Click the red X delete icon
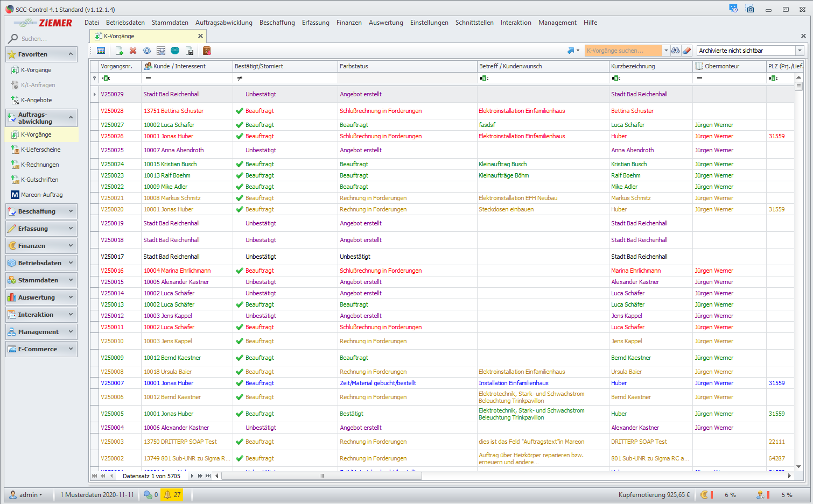The image size is (813, 504). pos(133,51)
